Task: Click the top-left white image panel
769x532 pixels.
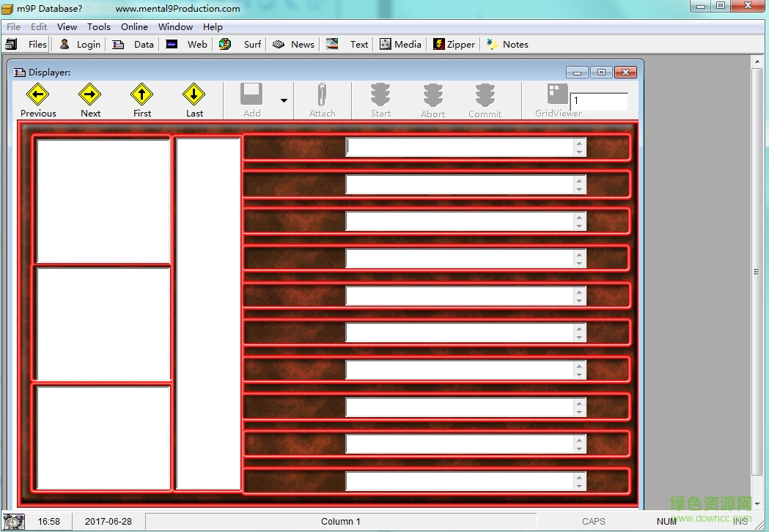Action: pyautogui.click(x=103, y=200)
